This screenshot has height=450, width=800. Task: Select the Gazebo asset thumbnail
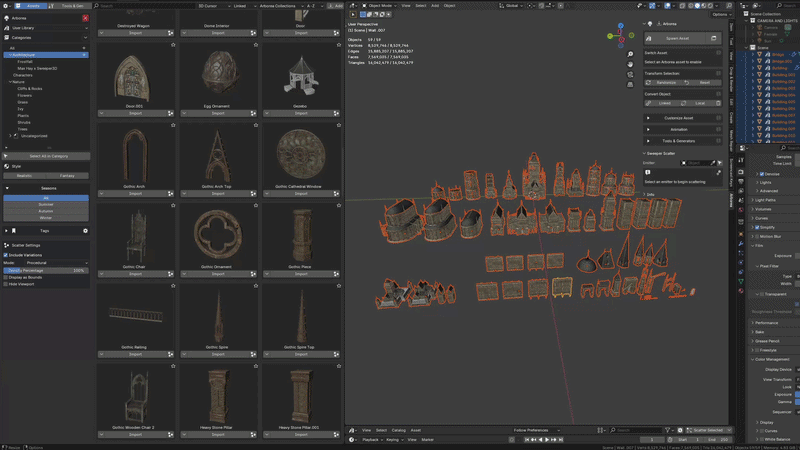pos(301,76)
